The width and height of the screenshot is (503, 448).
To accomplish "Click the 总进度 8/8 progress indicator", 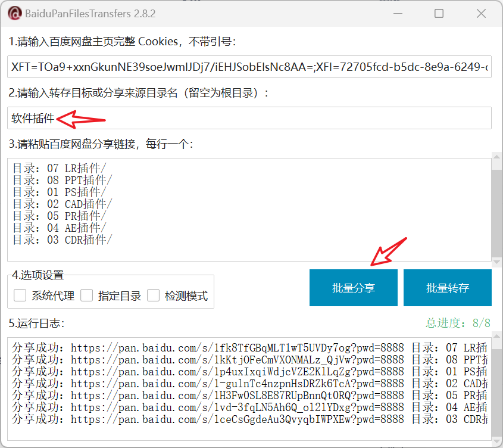I will tap(457, 323).
